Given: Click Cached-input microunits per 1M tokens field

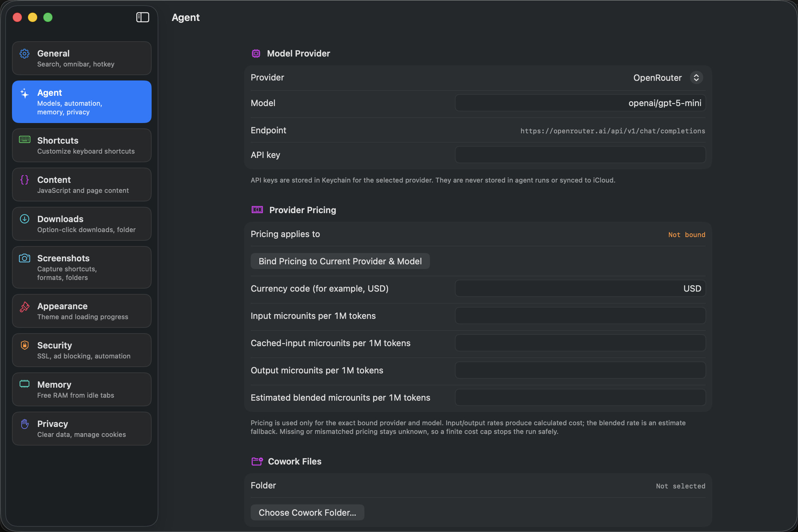Looking at the screenshot, I should pos(580,343).
